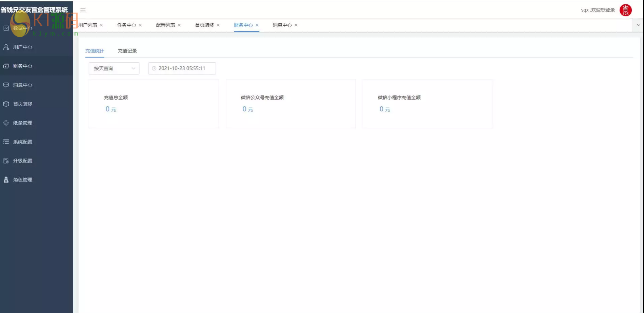Open the 按天查询 query type dropdown
Screen dimensions: 644x313
pyautogui.click(x=114, y=68)
